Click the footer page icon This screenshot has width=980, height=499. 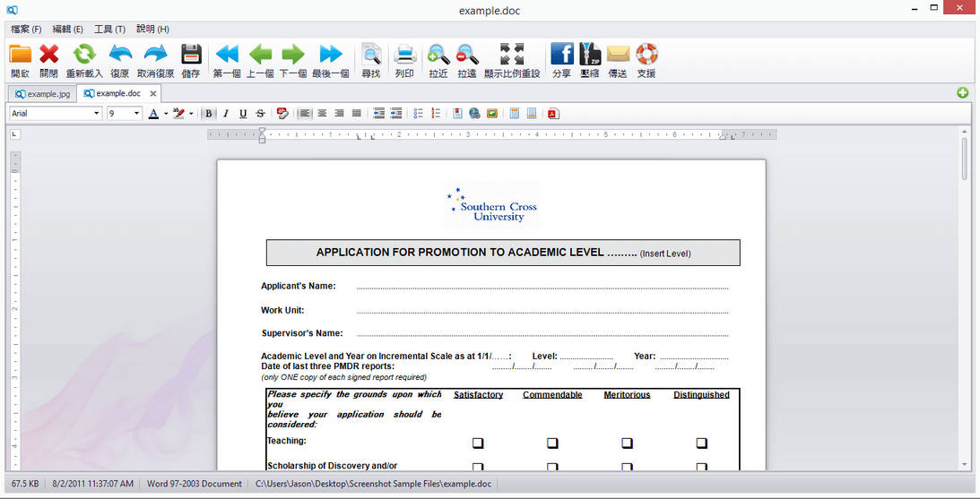point(532,113)
